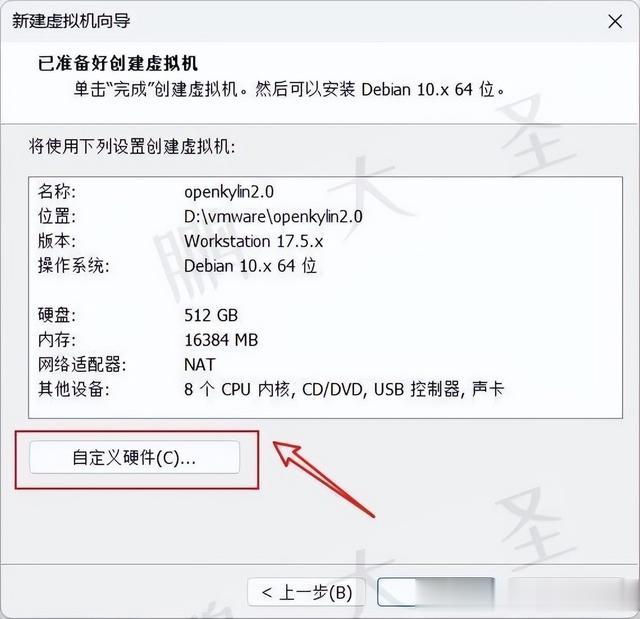Close the 新建虚拟机向导 wizard window
640x619 pixels.
pyautogui.click(x=615, y=21)
